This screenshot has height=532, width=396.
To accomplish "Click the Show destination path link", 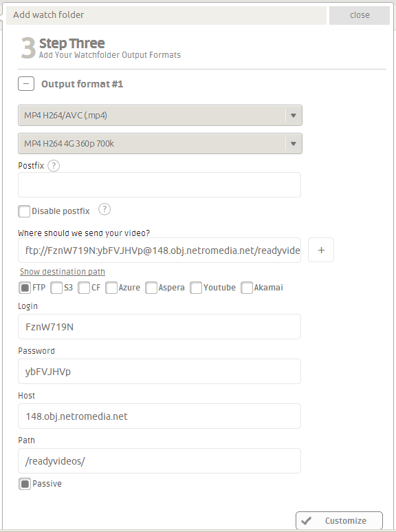I will 63,272.
